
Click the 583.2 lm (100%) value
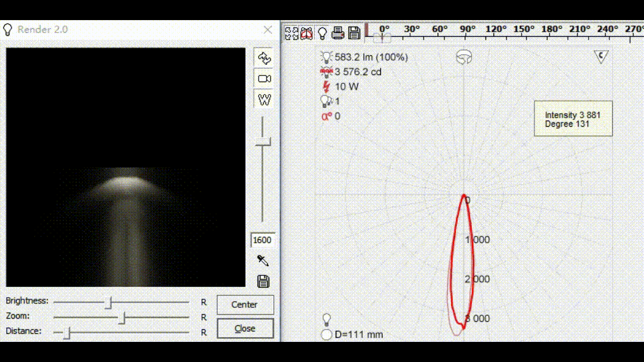[371, 57]
